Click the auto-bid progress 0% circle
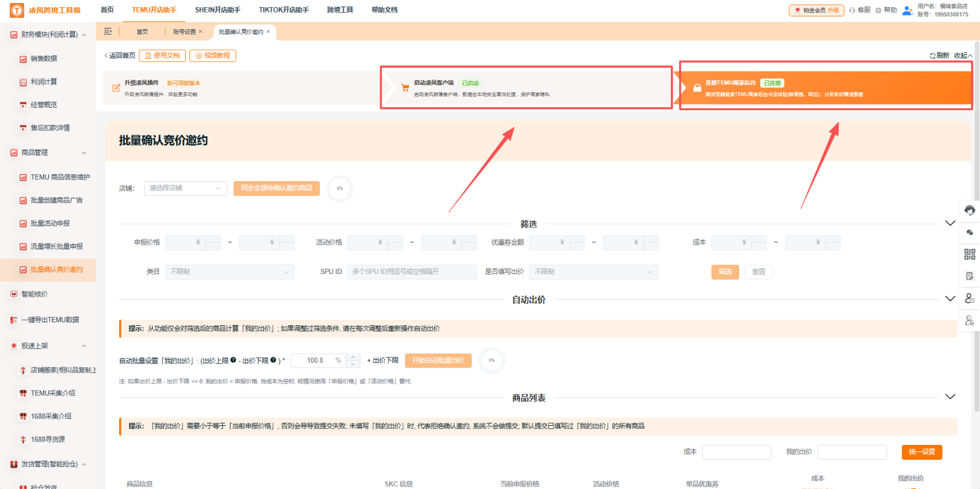Screen dimensions: 980x489 [491, 360]
